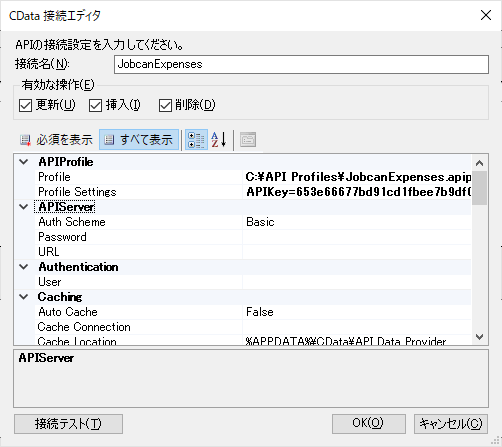This screenshot has height=447, width=502.
Task: Click the property pages icon
Action: pos(248,140)
